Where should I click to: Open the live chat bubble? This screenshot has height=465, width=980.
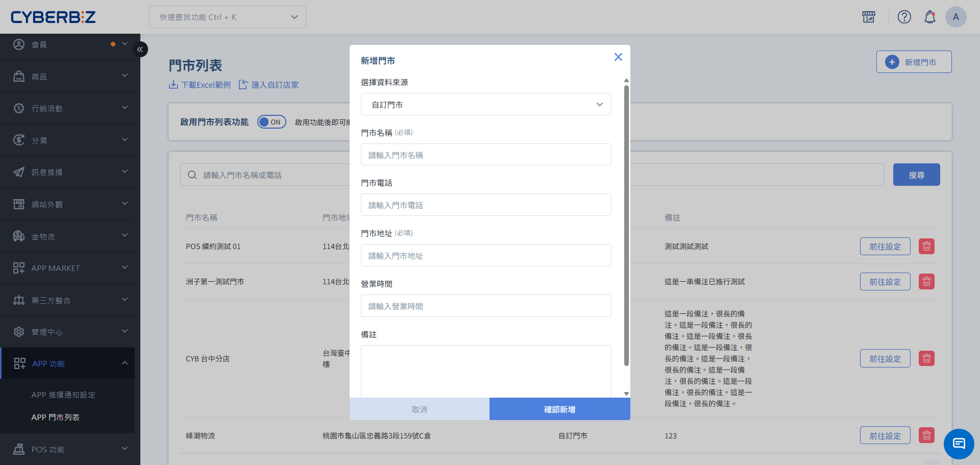pyautogui.click(x=959, y=444)
